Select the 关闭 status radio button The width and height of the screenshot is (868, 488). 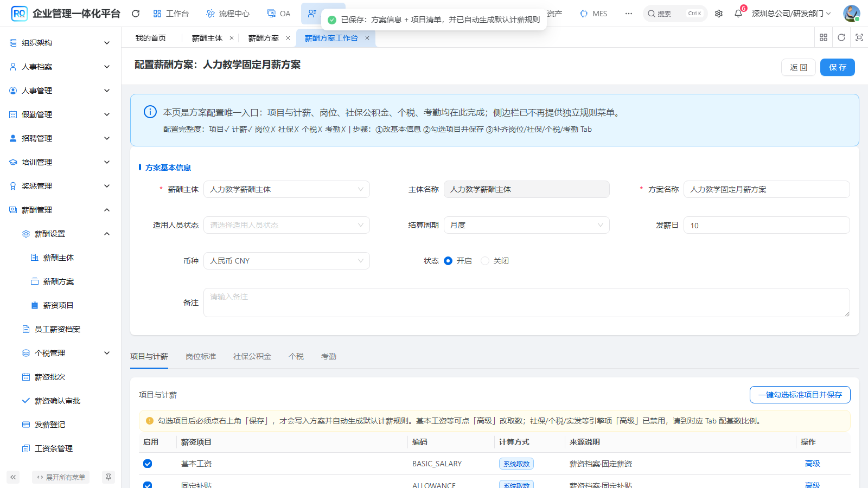(485, 261)
